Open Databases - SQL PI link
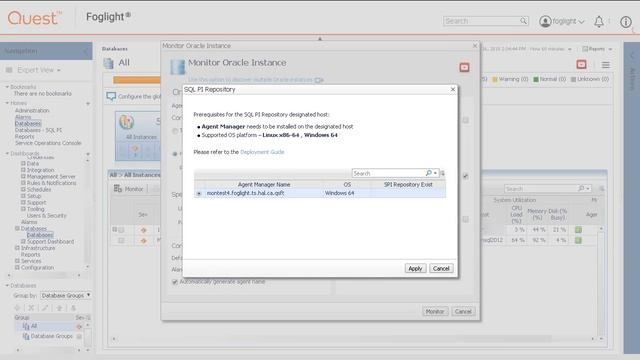Viewport: 640px width, 360px height. pyautogui.click(x=38, y=130)
